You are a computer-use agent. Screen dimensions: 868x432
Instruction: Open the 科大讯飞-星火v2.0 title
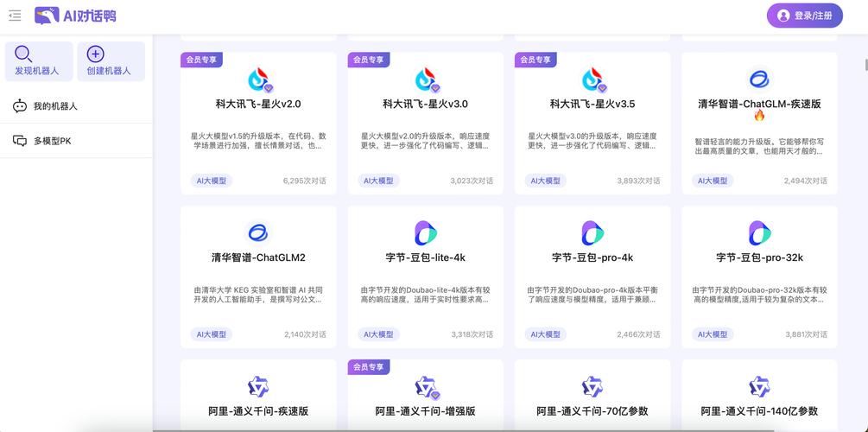258,104
